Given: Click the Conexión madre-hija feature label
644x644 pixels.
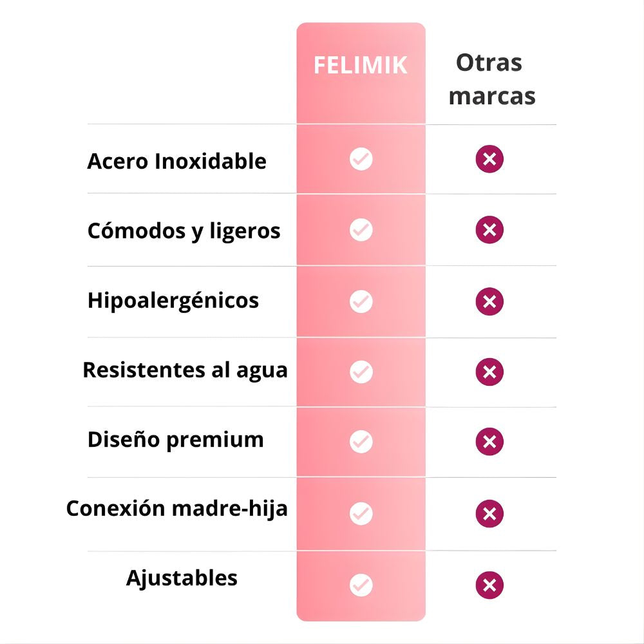Looking at the screenshot, I should point(176,509).
